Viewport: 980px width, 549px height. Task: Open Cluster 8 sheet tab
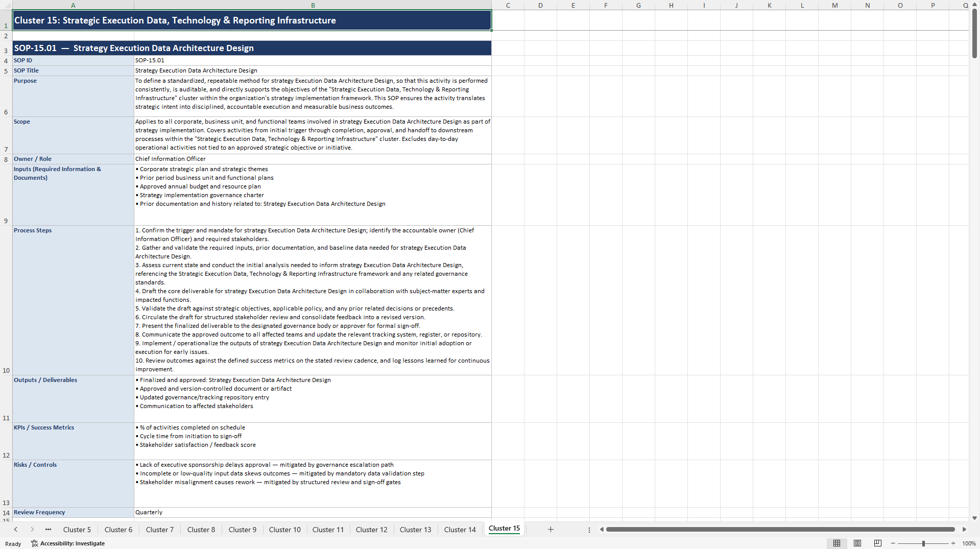[x=201, y=530]
